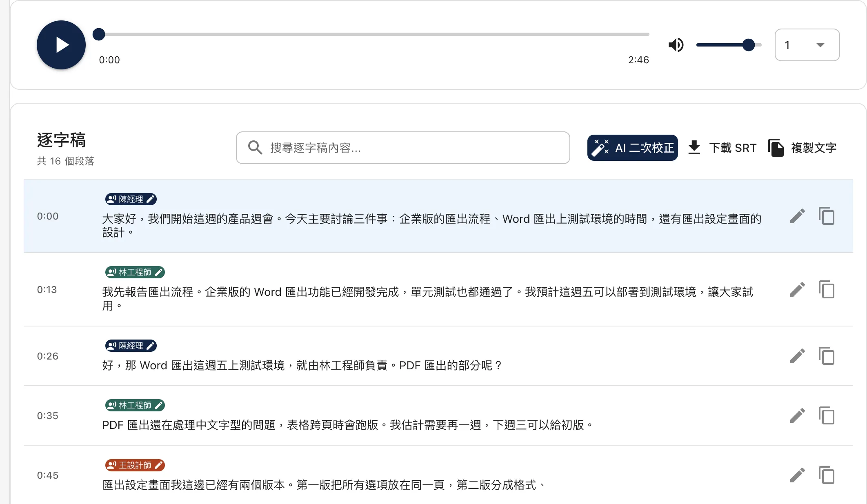The image size is (867, 504).
Task: Rename speaker 陳經理 at 0:26
Action: click(x=131, y=346)
